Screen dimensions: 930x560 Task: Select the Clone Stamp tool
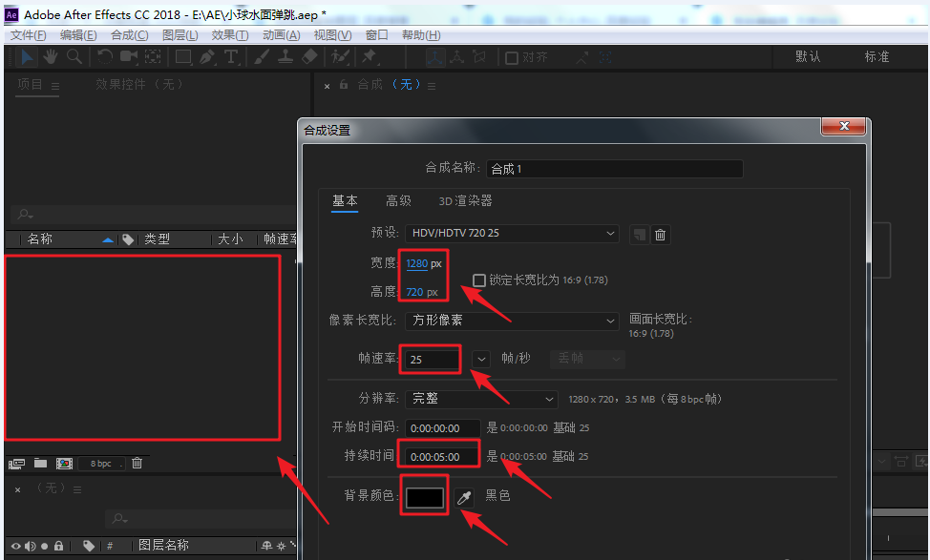point(285,57)
